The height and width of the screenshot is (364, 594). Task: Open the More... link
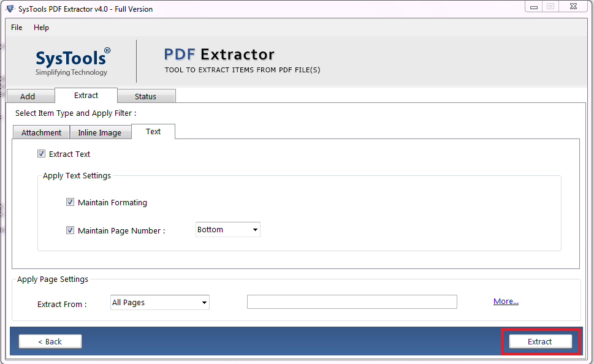tap(506, 301)
